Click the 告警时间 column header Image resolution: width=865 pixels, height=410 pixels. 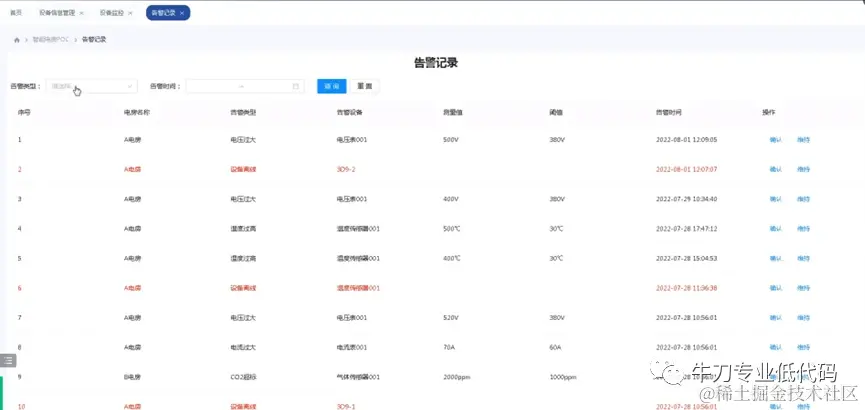(x=669, y=112)
